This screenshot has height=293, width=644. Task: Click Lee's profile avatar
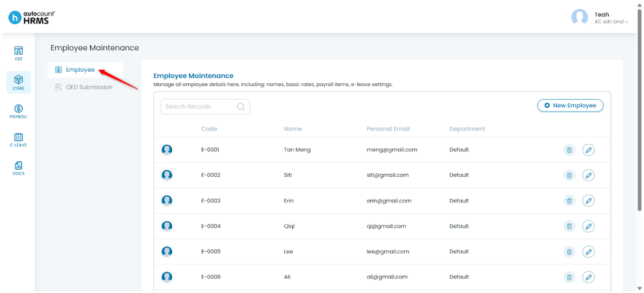point(167,251)
